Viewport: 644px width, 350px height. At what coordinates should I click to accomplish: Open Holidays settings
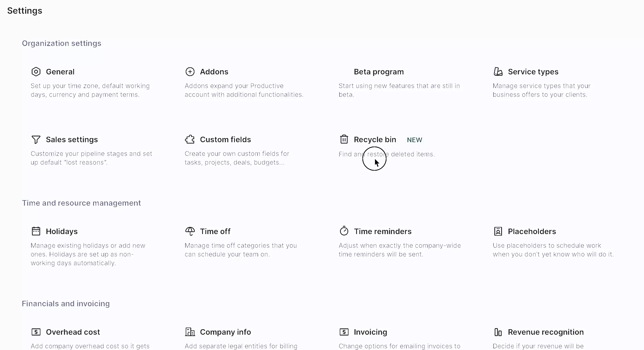(x=62, y=231)
